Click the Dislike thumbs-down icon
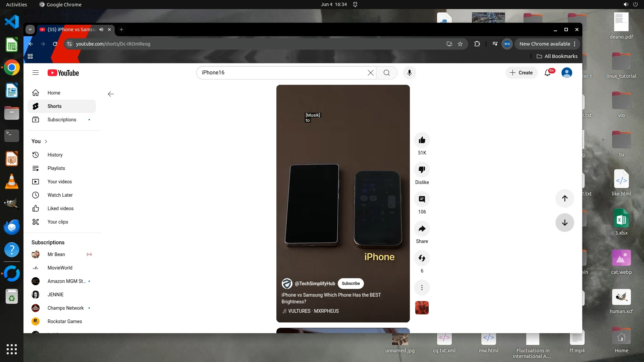 422,170
